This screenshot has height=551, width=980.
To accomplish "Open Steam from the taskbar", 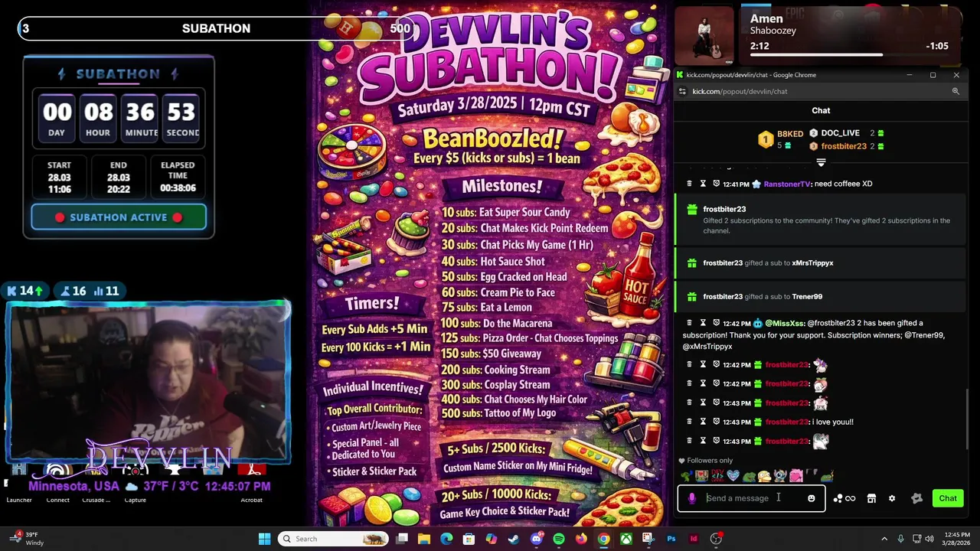I will 514,539.
